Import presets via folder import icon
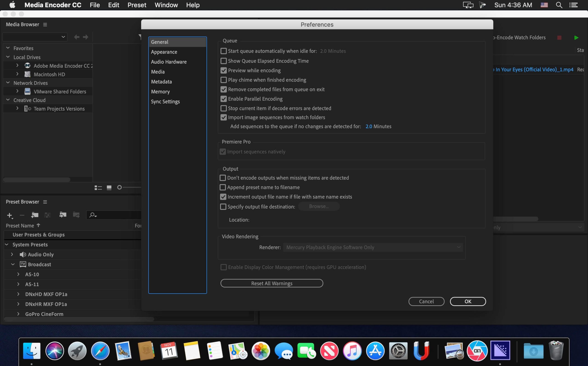 [x=63, y=215]
